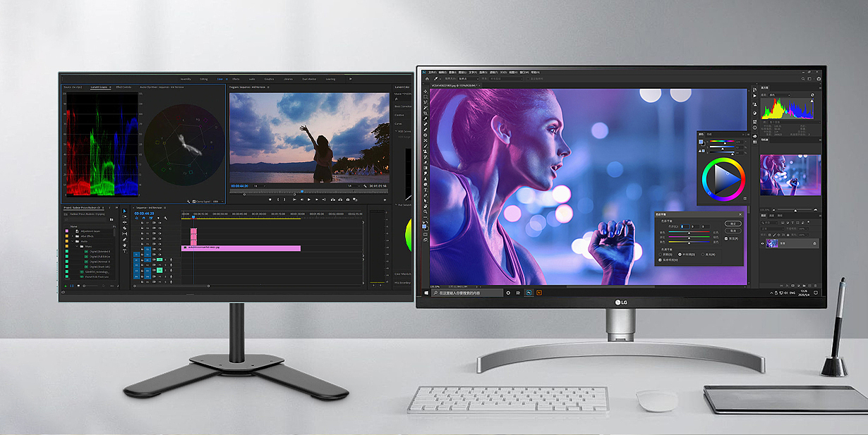
Task: Collapse the Audio folder in Project panel
Action: point(73,241)
